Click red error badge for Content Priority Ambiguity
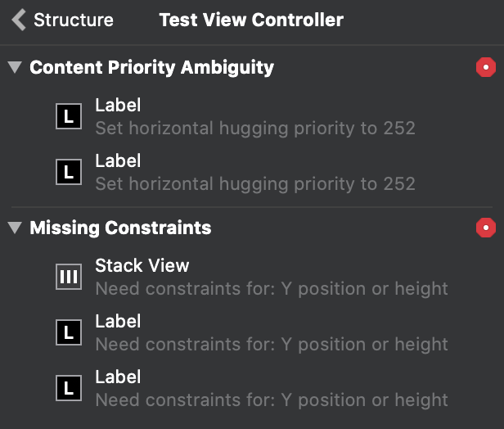Viewport: 504px width, 429px height. click(486, 67)
